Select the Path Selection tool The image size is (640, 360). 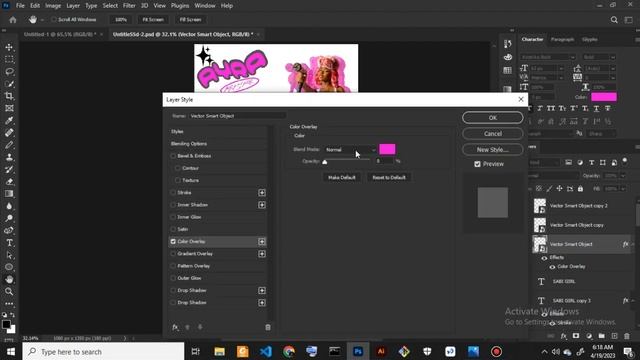coord(9,255)
